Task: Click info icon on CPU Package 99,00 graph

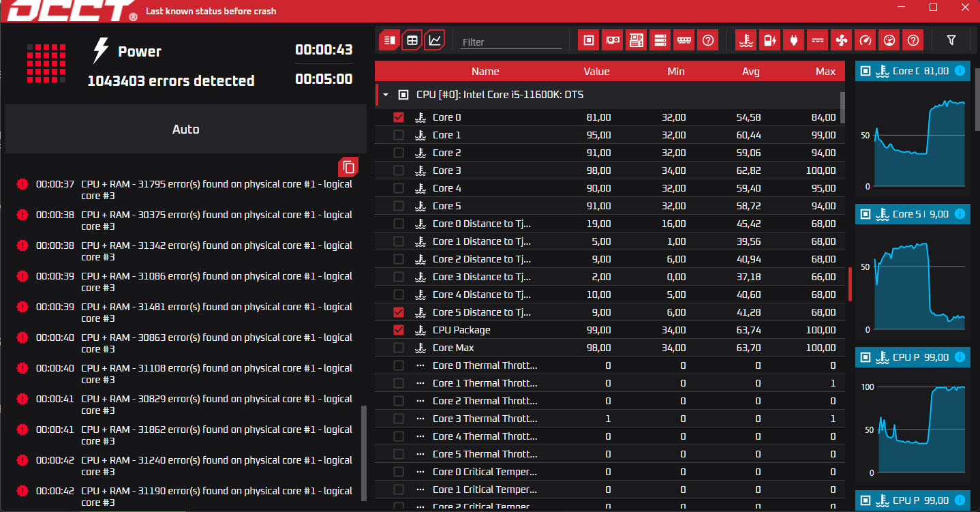Action: click(x=960, y=357)
